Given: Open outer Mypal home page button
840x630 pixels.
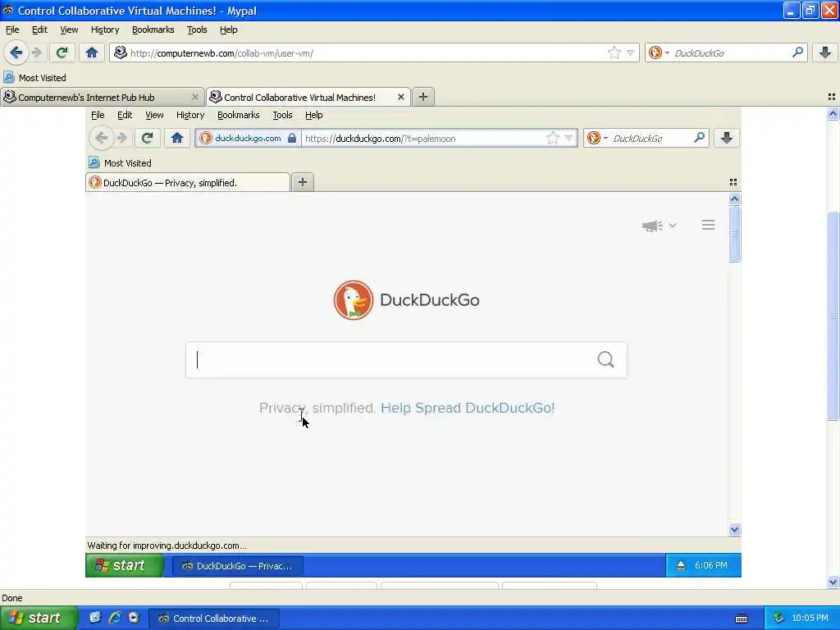Looking at the screenshot, I should (92, 52).
